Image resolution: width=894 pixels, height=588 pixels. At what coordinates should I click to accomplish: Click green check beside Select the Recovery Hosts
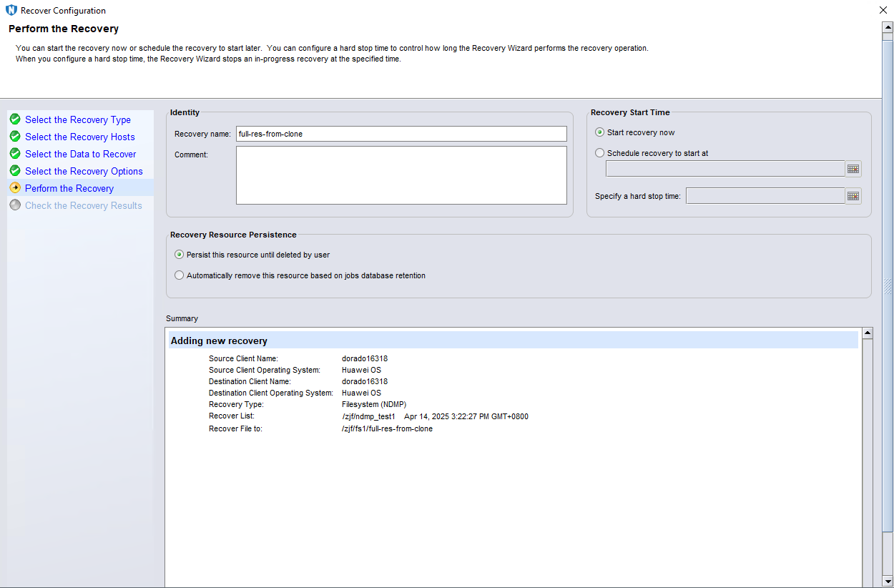15,137
